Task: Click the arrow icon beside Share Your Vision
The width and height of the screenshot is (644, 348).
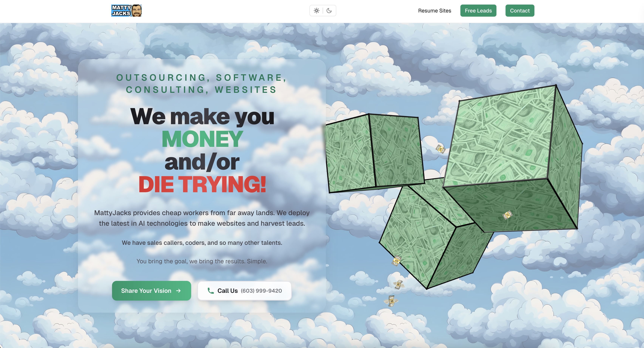Action: point(178,291)
